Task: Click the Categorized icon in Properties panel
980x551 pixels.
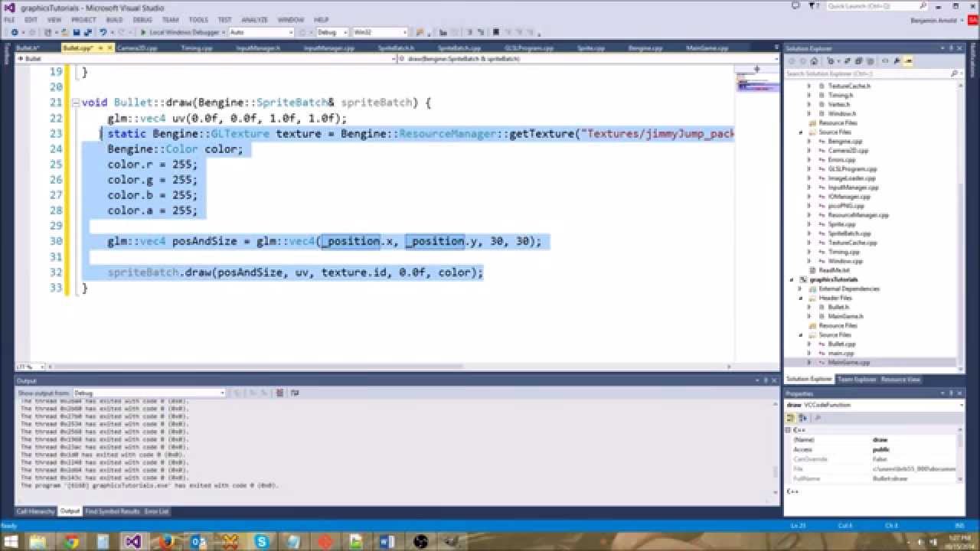Action: click(x=792, y=418)
